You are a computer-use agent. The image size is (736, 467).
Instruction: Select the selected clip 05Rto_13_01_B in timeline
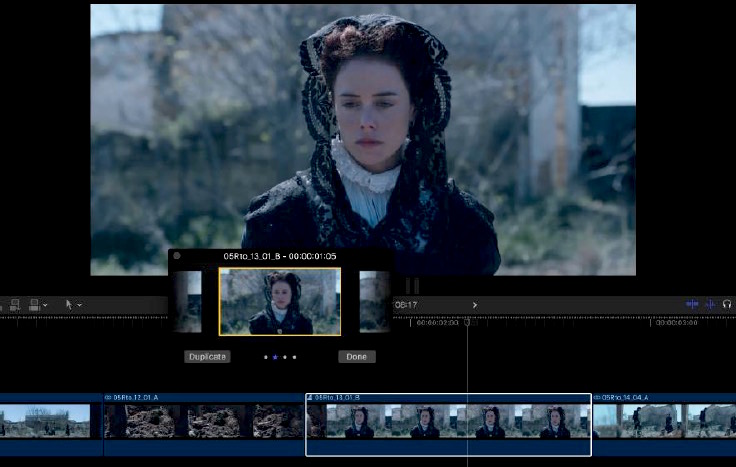[x=448, y=424]
